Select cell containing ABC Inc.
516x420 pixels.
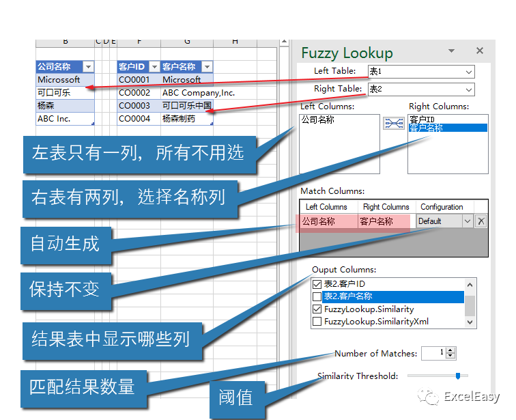click(65, 119)
